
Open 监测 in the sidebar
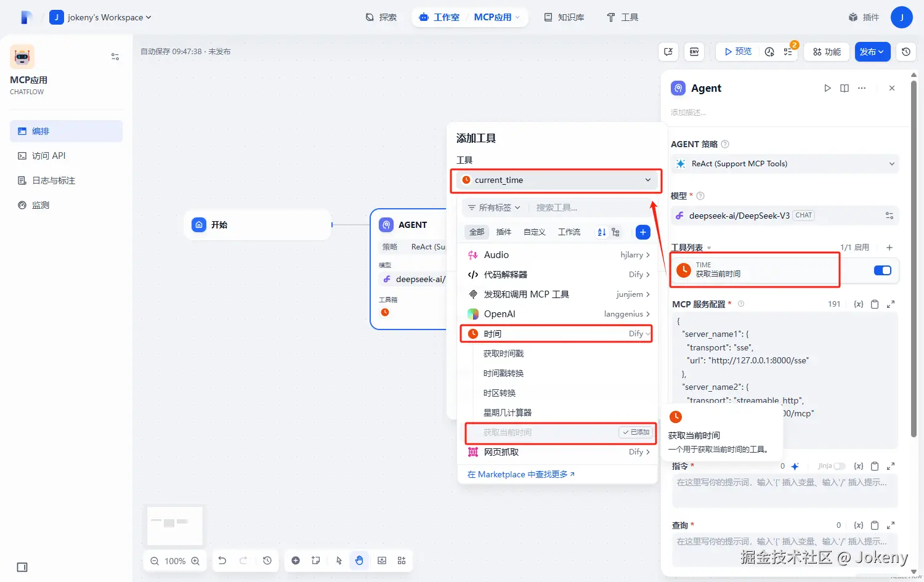(67, 205)
